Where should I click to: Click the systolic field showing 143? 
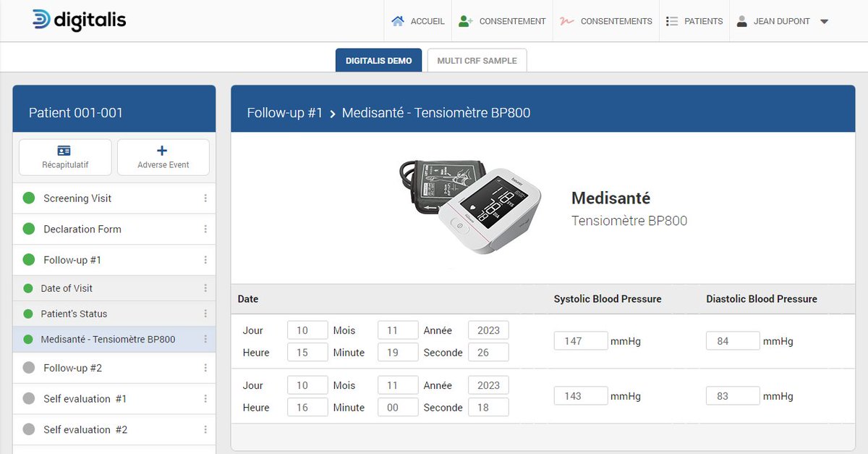(581, 396)
